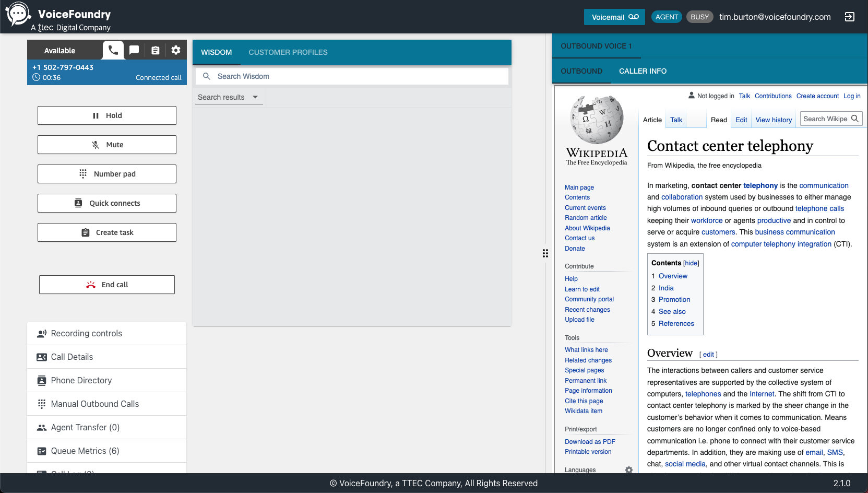Screen dimensions: 868x493
Task: Click the Log in link
Action: 852,96
